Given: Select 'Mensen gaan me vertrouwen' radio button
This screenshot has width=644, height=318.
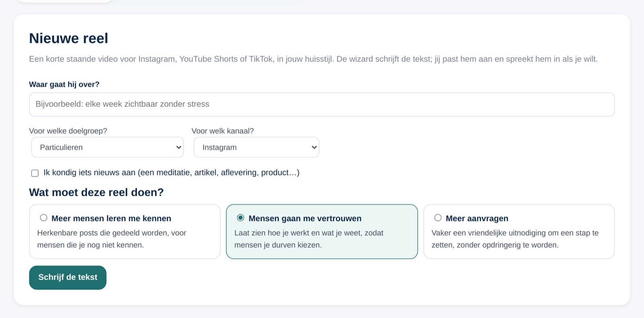Looking at the screenshot, I should [240, 218].
